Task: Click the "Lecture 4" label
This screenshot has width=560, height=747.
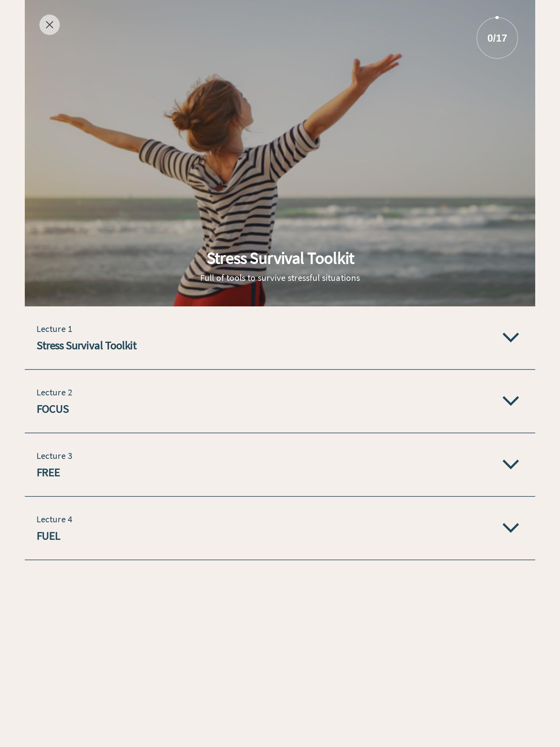Action: (54, 519)
